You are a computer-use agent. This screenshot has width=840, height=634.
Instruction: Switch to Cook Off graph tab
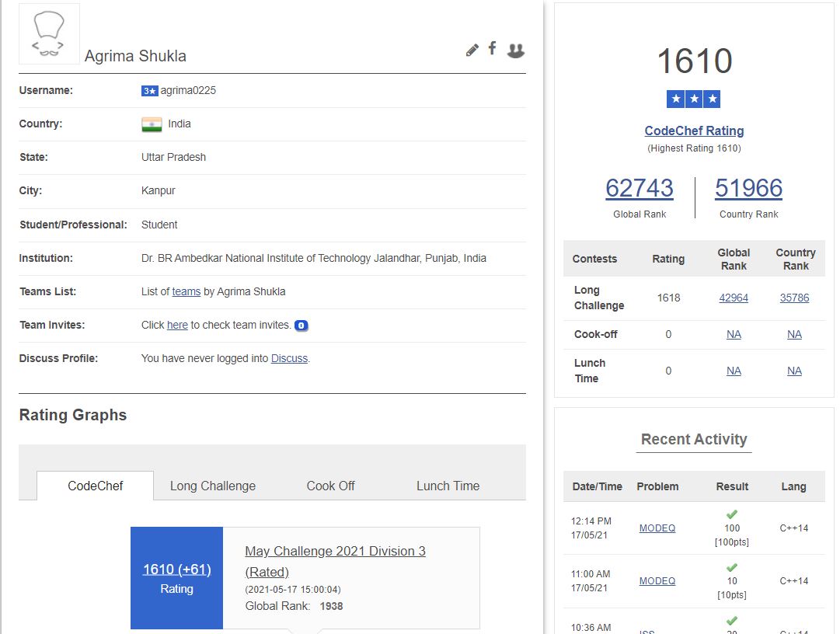click(330, 486)
